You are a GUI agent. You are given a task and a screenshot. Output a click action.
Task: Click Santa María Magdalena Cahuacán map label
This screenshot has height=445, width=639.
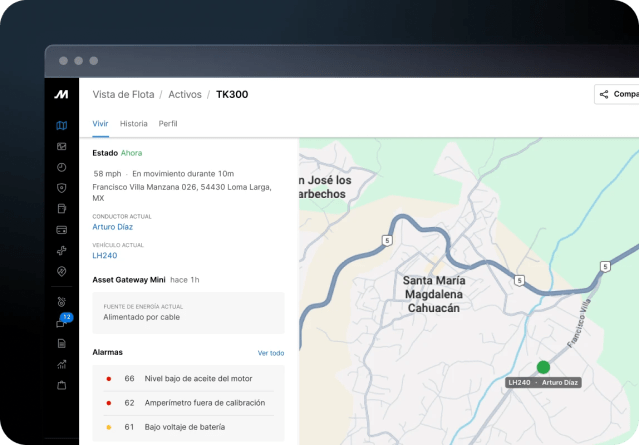point(434,294)
